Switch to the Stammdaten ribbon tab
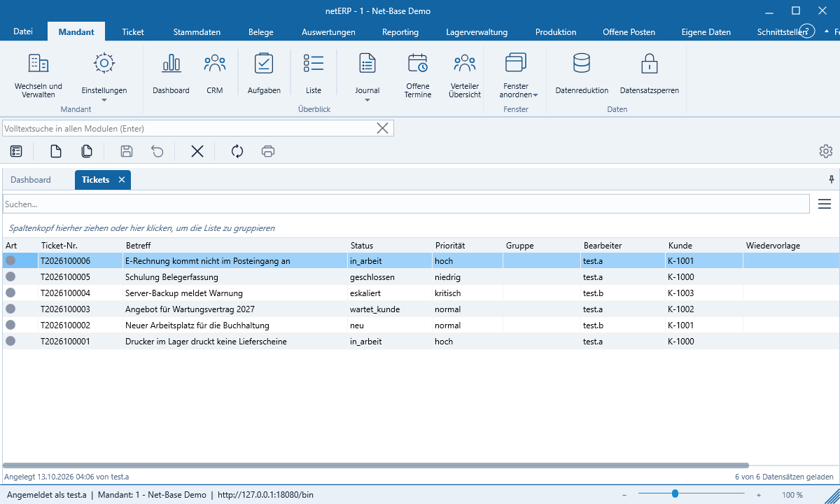 point(197,31)
